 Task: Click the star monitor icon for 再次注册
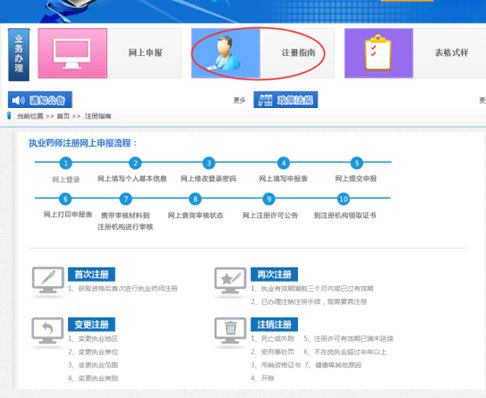[x=230, y=280]
